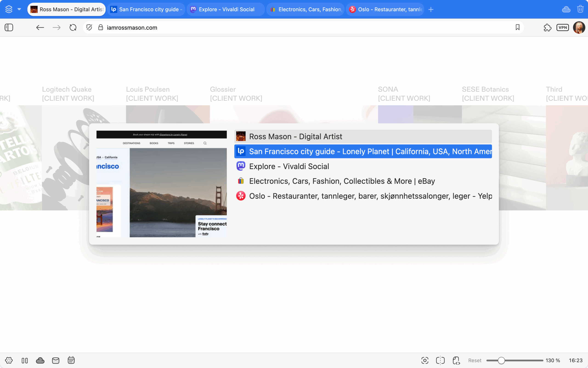The height and width of the screenshot is (368, 588).
Task: Bookmark this page
Action: [x=517, y=27]
